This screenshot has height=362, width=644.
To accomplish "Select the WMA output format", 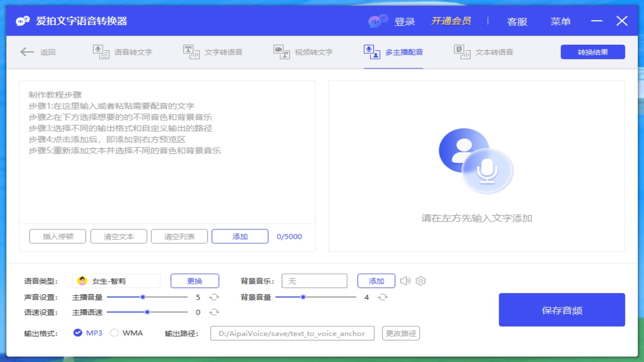I will pyautogui.click(x=115, y=333).
